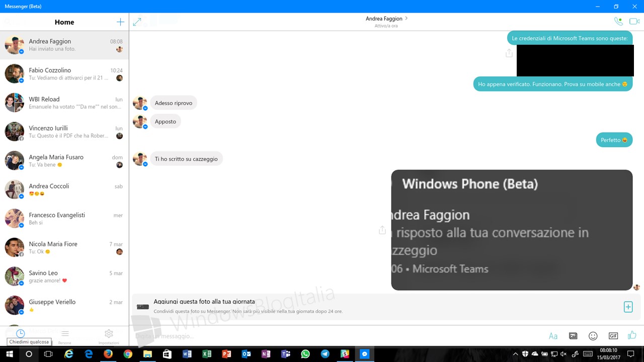Open the WBI Reload group chat
Image resolution: width=644 pixels, height=362 pixels.
pos(64,103)
